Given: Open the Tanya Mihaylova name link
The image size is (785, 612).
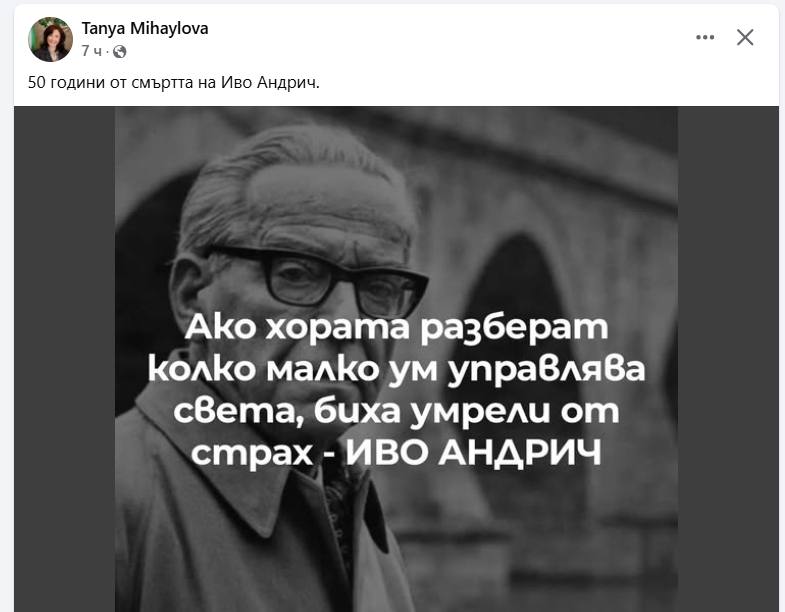Looking at the screenshot, I should (x=145, y=29).
